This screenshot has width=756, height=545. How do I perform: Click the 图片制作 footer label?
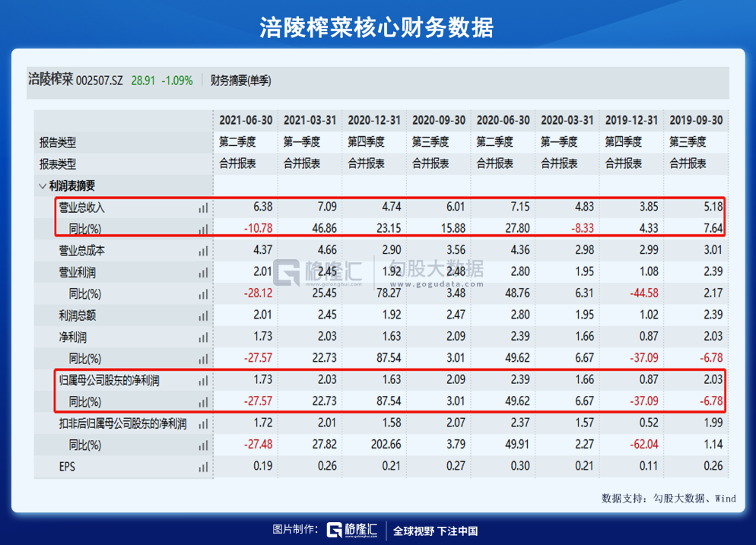tap(295, 530)
